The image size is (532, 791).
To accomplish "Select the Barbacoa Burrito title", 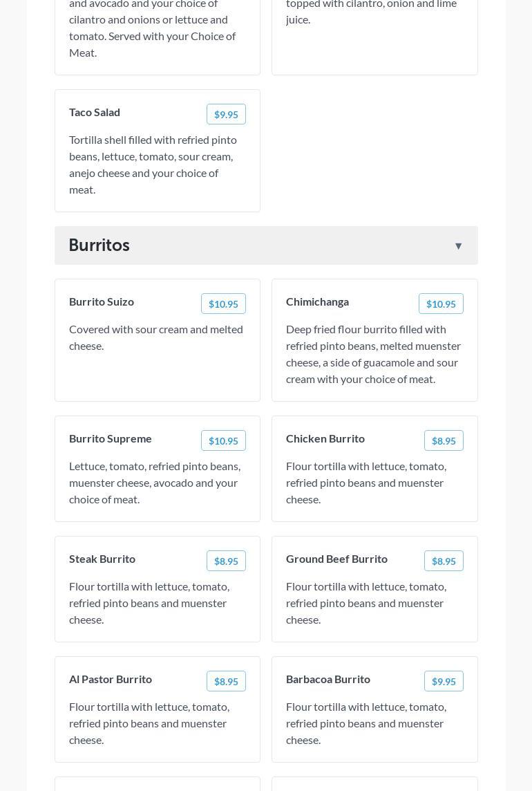I will (x=328, y=679).
